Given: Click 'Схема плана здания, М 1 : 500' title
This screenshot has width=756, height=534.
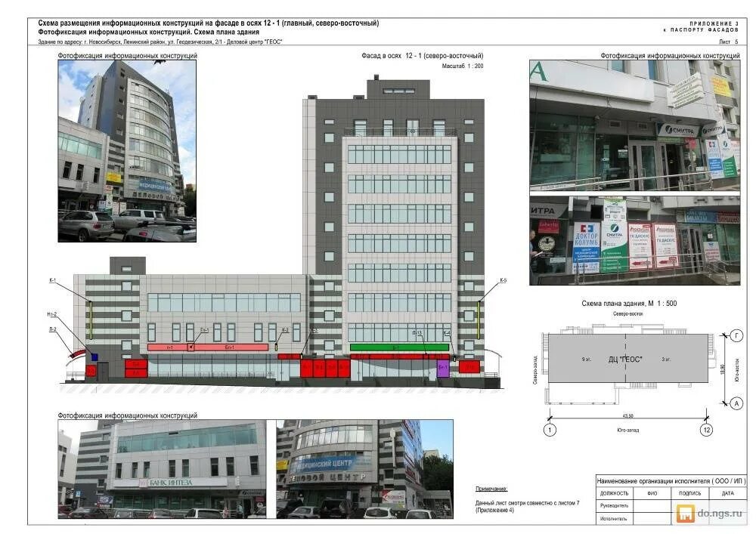Looking at the screenshot, I should pyautogui.click(x=629, y=304).
